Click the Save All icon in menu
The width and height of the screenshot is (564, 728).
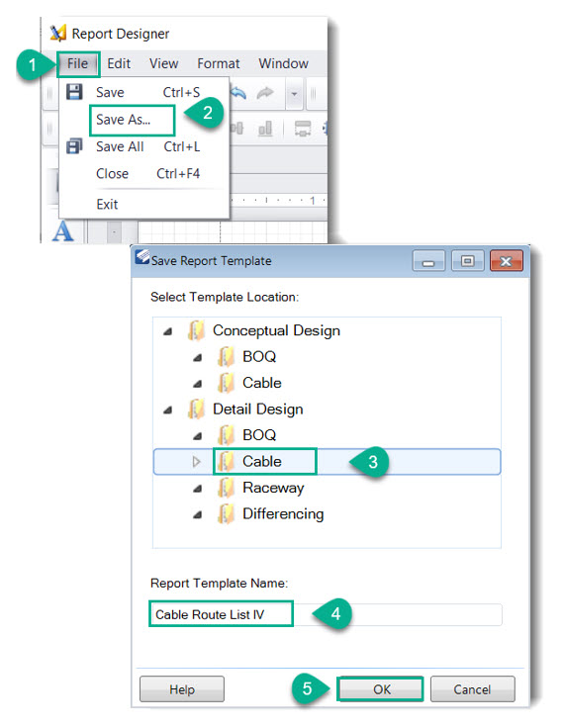[74, 146]
